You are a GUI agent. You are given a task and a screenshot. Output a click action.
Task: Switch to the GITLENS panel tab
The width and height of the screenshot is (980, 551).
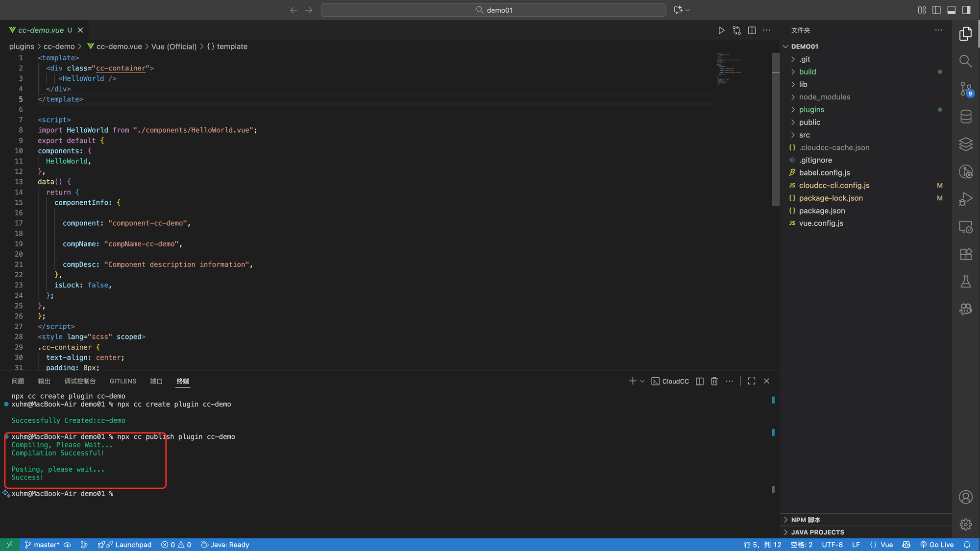(123, 381)
